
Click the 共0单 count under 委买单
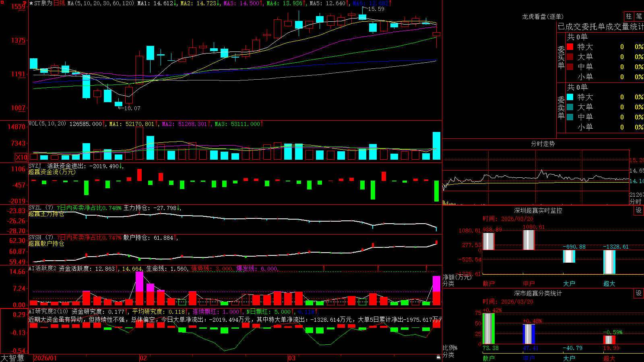577,37
